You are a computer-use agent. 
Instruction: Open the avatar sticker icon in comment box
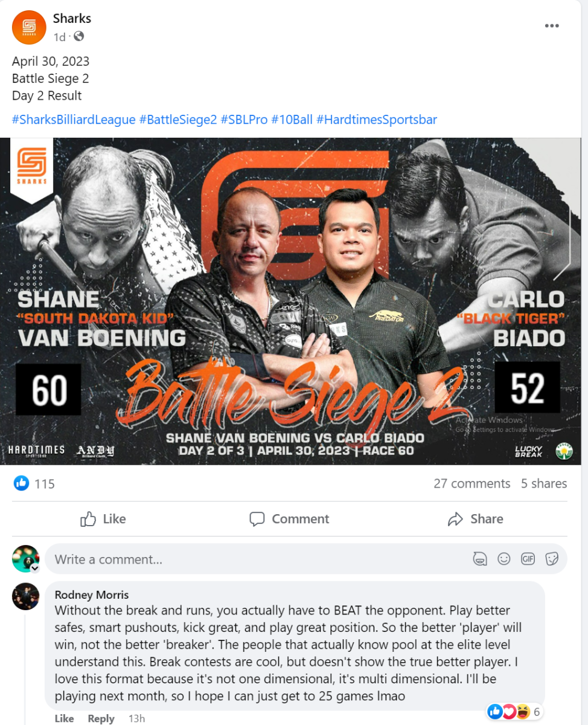pos(480,559)
